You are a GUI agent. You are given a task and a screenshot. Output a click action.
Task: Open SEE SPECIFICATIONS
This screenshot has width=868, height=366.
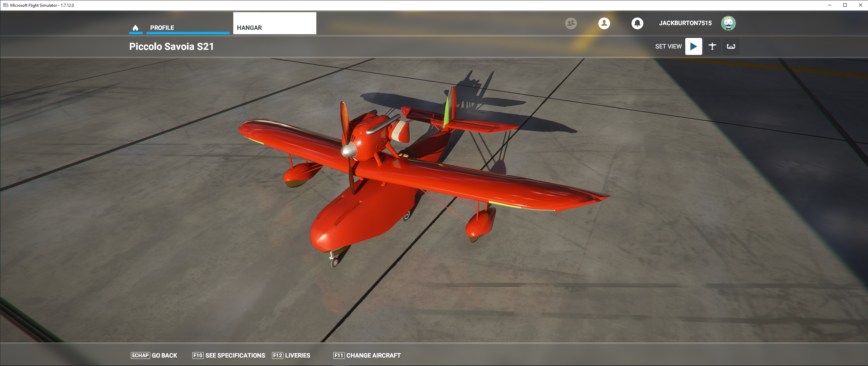229,355
